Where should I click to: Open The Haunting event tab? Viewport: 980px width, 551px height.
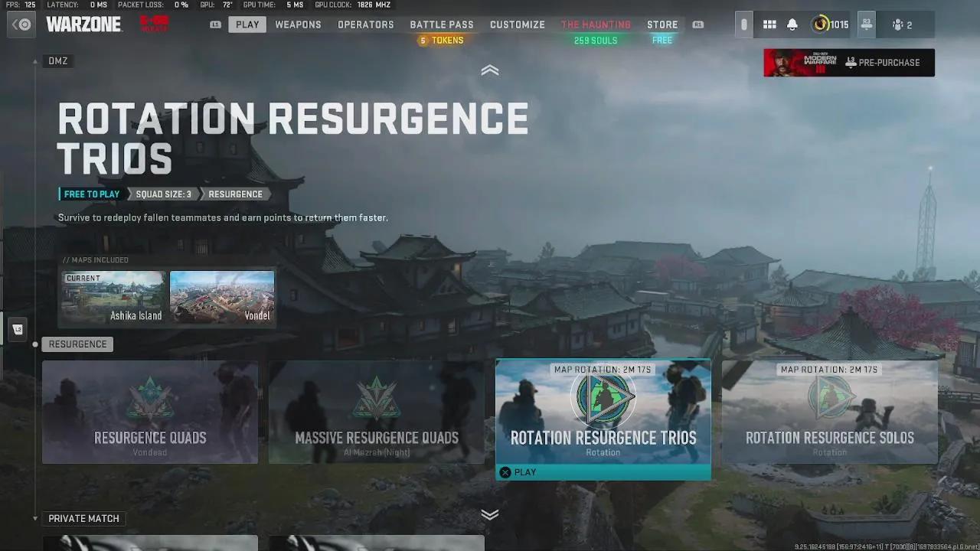(x=596, y=24)
